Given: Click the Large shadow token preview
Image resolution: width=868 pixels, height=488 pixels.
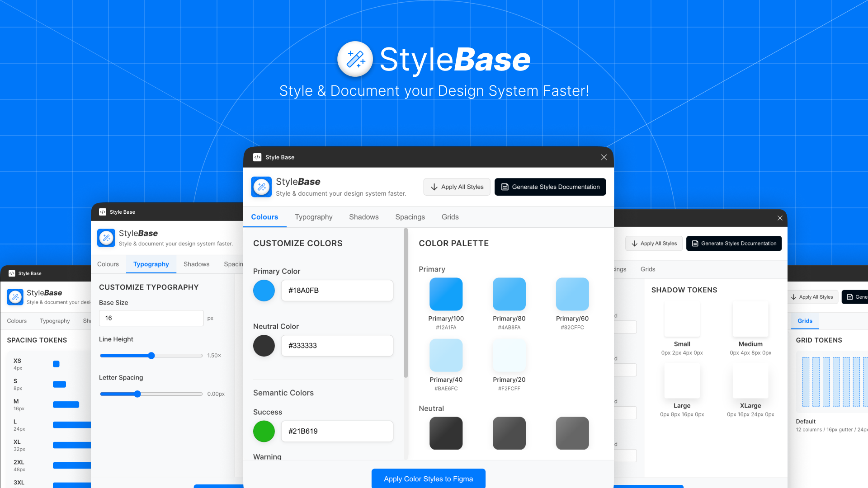Looking at the screenshot, I should click(682, 380).
